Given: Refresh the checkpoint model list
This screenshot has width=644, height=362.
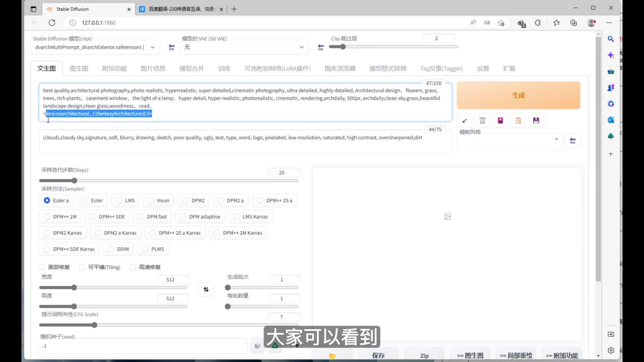Looking at the screenshot, I should point(172,47).
